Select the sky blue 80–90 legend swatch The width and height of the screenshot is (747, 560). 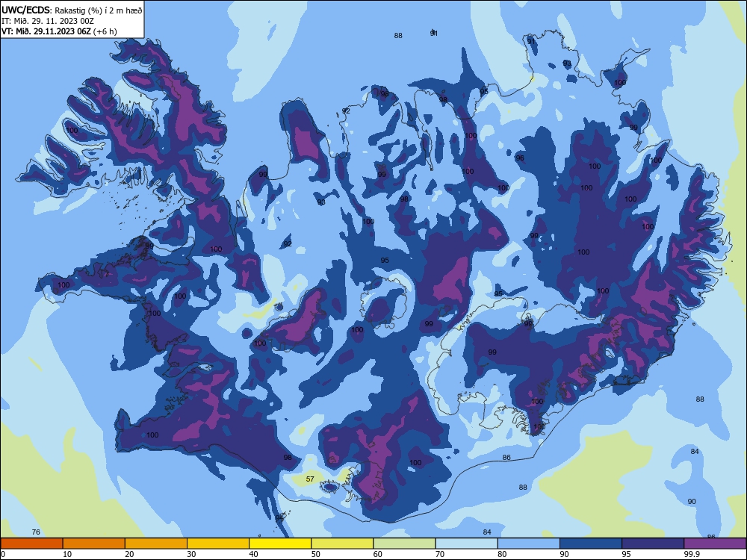[529, 544]
